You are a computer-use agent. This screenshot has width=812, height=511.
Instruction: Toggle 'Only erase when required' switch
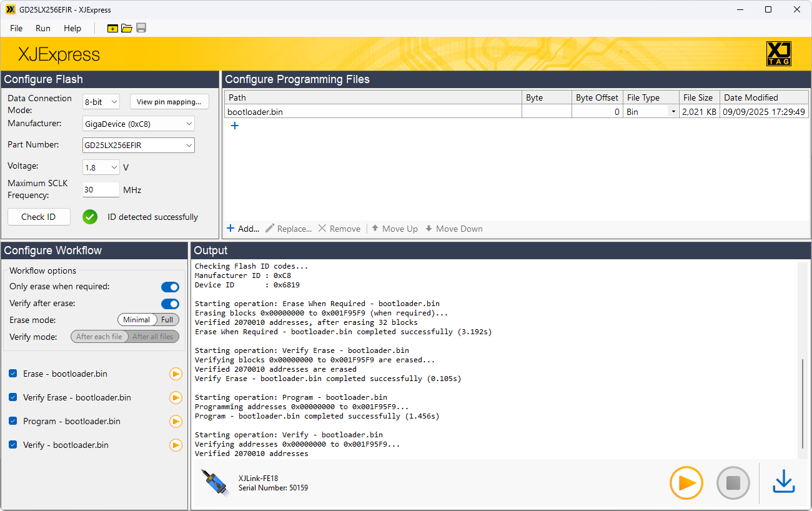[x=170, y=287]
